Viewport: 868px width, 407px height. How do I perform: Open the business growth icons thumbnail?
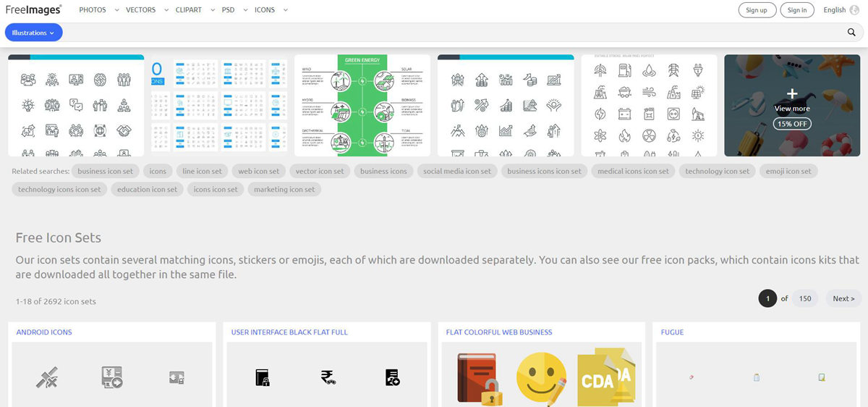pos(506,106)
